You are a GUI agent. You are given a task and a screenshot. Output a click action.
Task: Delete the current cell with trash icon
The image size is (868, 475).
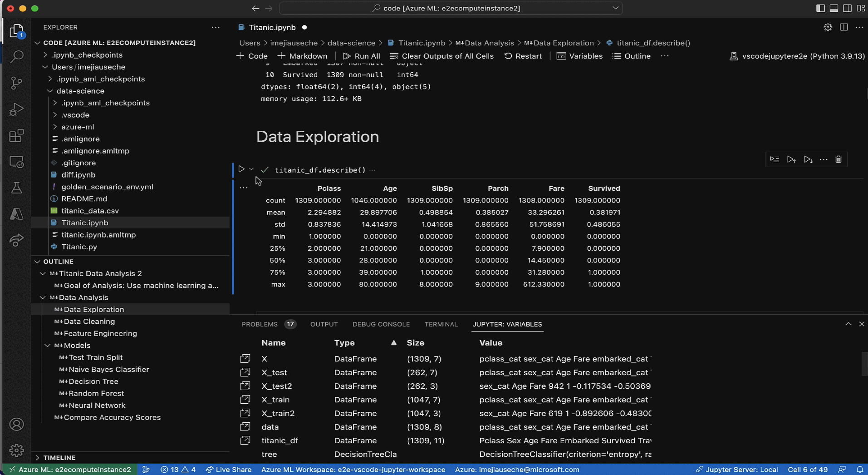[x=839, y=159]
